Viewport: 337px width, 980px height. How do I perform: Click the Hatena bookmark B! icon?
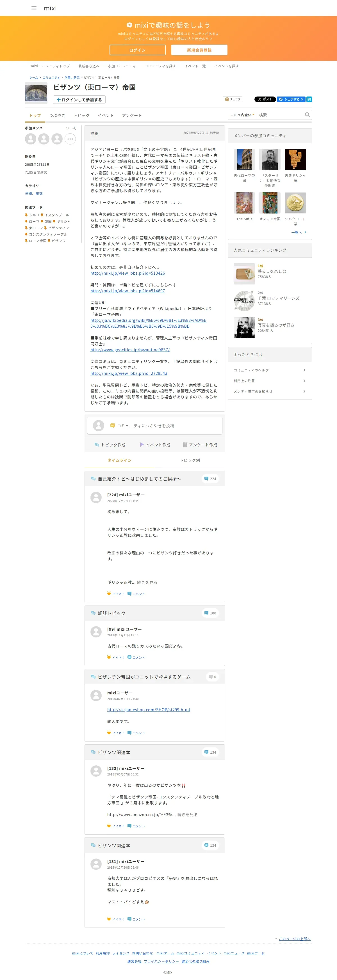pos(309,99)
